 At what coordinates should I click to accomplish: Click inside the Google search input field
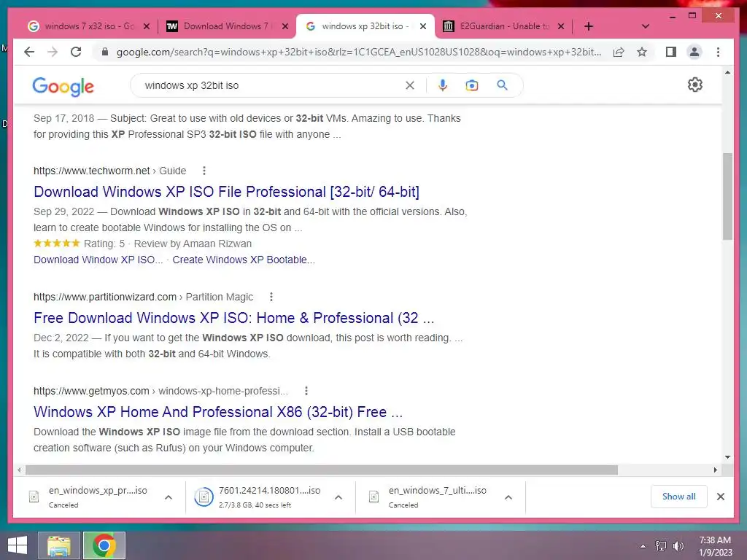[271, 85]
